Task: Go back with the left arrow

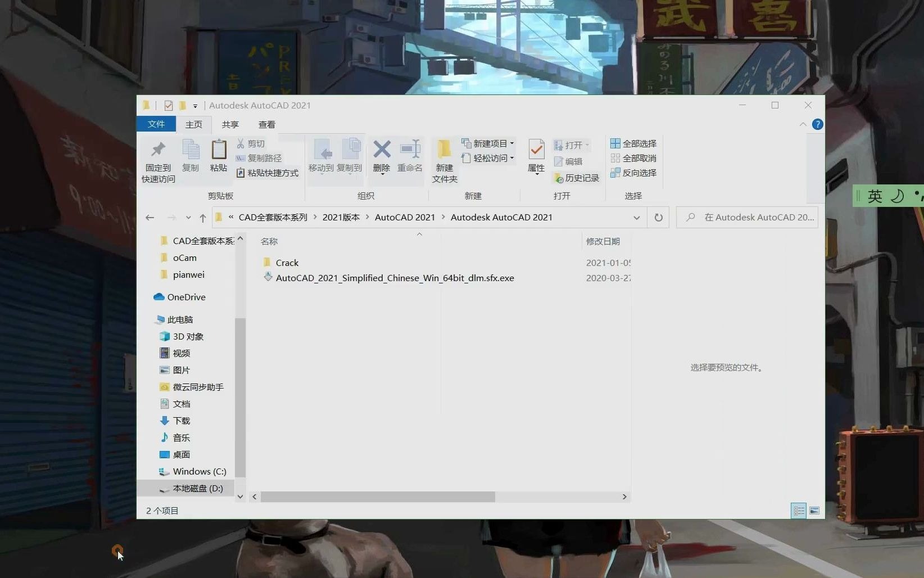Action: click(150, 218)
